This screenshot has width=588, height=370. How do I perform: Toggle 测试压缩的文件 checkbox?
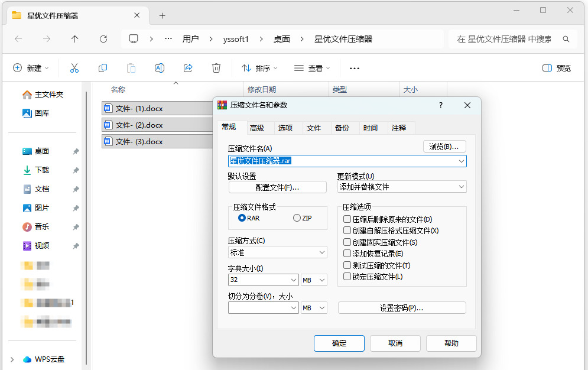(347, 265)
